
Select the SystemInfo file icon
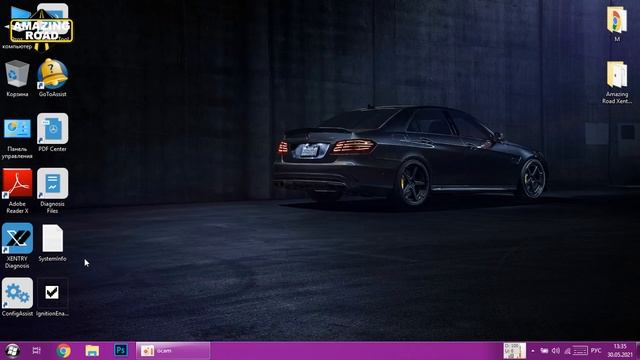[52, 243]
